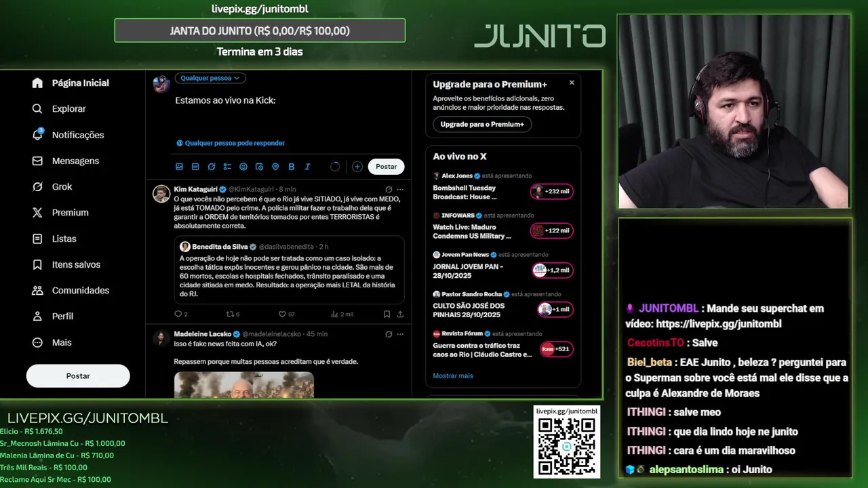
Task: Go to Página Inicial in X sidebar
Action: 71,83
